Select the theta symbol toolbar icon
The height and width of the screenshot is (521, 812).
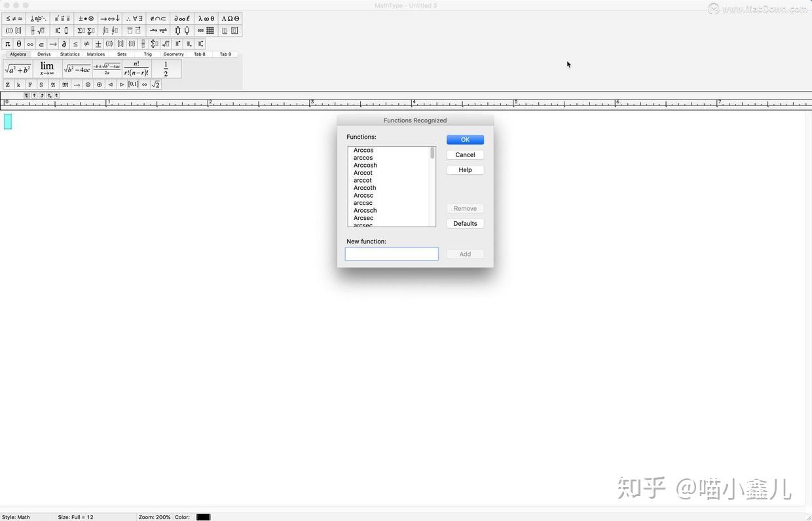click(x=18, y=44)
